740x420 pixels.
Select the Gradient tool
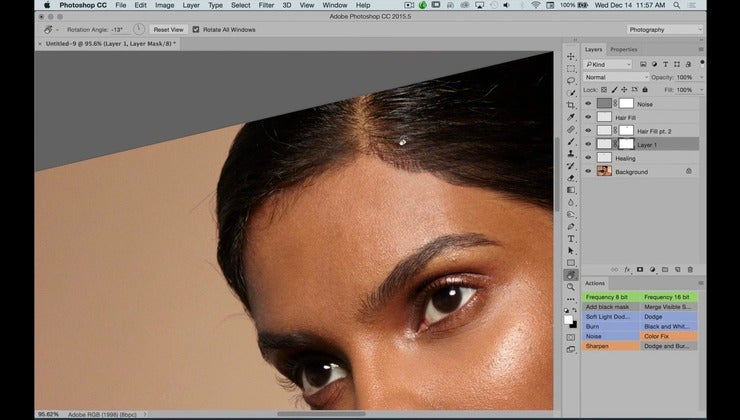pos(571,190)
